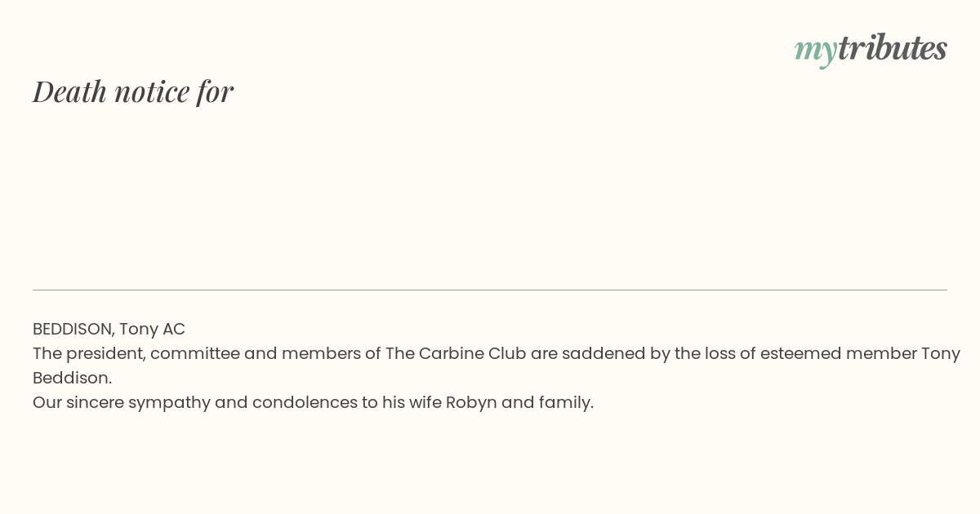Click the mytributes logo

pyautogui.click(x=871, y=49)
